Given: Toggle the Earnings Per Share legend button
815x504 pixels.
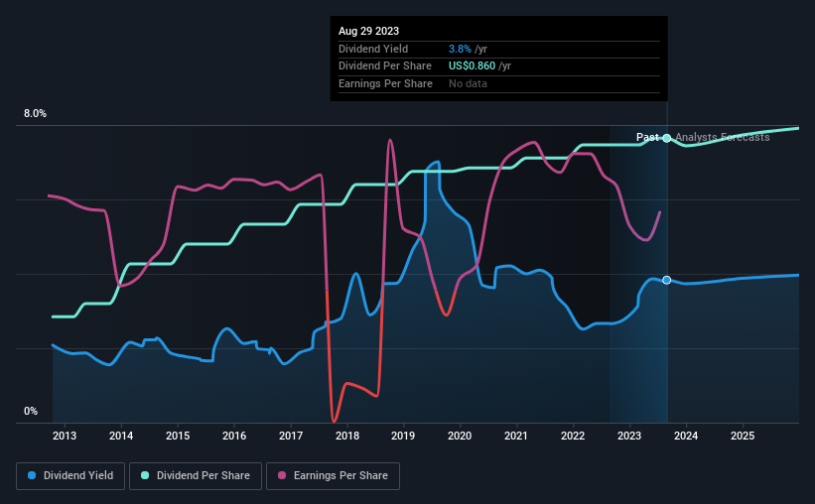Looking at the screenshot, I should [x=333, y=476].
